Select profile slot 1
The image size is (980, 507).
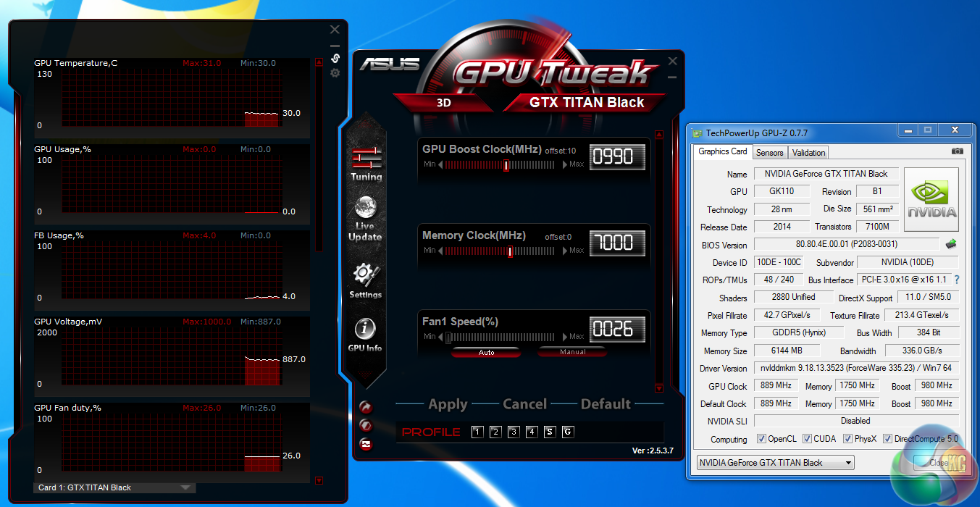[x=477, y=432]
